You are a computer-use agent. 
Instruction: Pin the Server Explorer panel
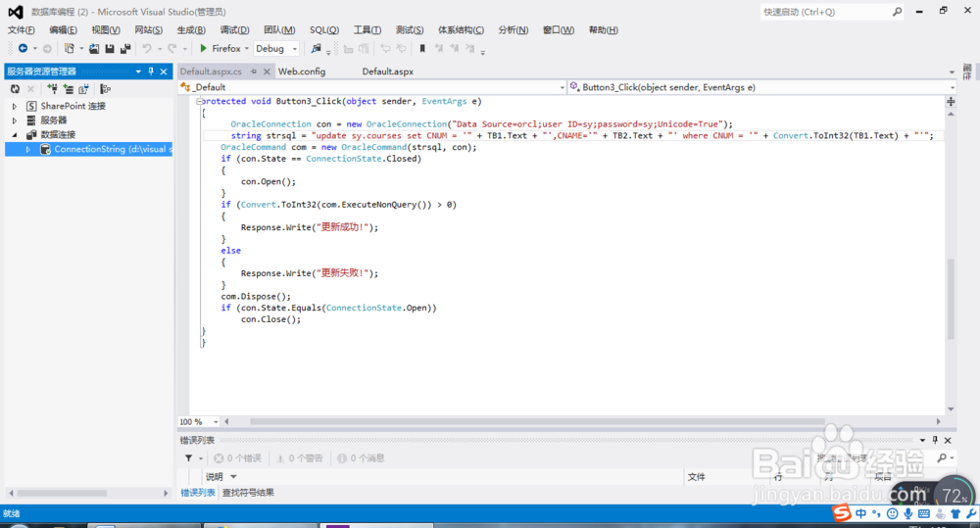pyautogui.click(x=151, y=72)
